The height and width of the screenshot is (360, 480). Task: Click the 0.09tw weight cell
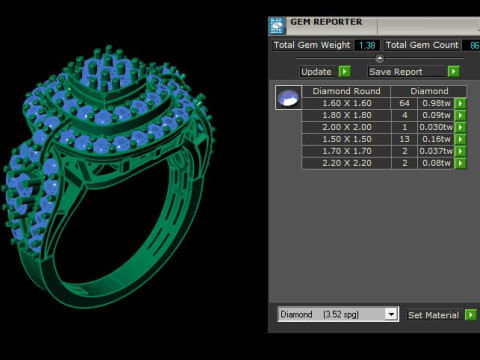coord(436,115)
